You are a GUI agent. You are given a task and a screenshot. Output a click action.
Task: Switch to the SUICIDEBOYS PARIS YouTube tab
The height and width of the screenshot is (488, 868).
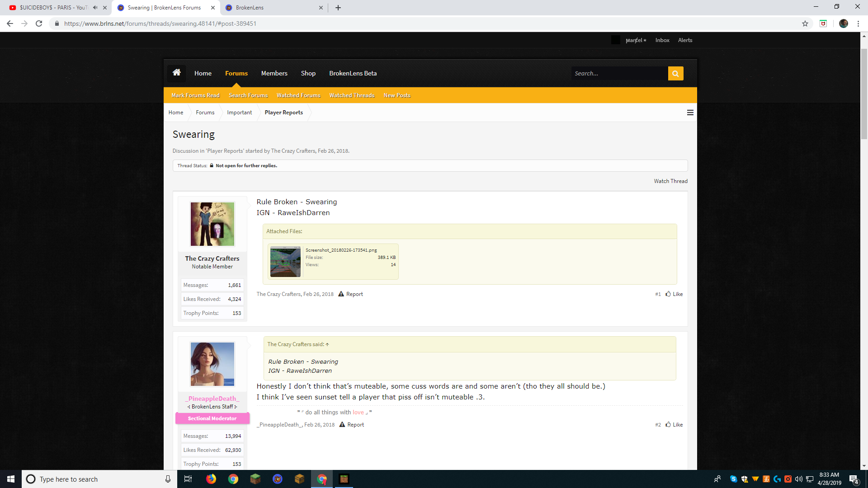coord(54,8)
